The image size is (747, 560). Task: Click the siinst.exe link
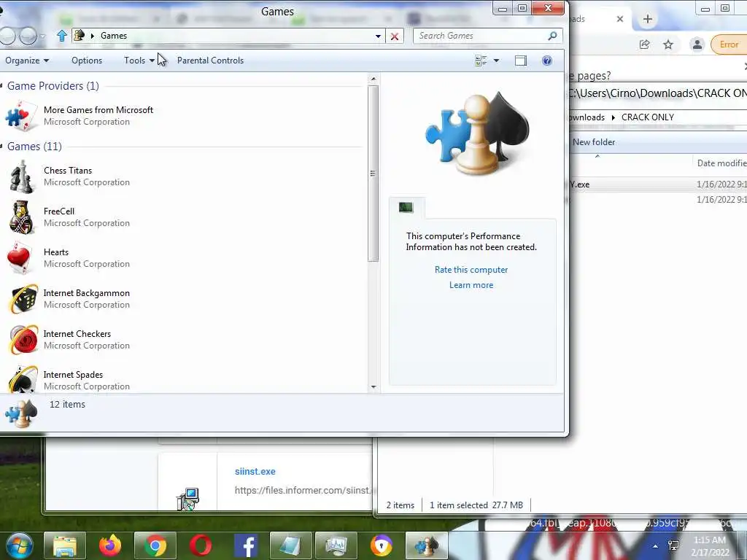(x=255, y=472)
